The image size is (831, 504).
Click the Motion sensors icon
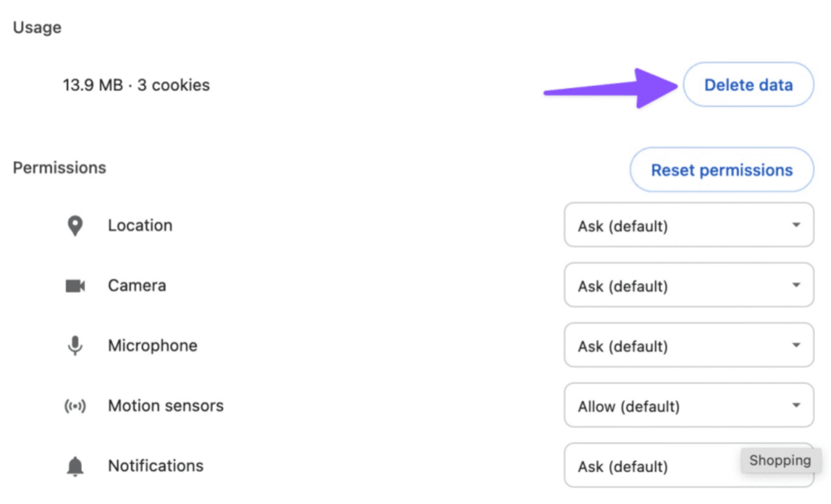pyautogui.click(x=75, y=406)
